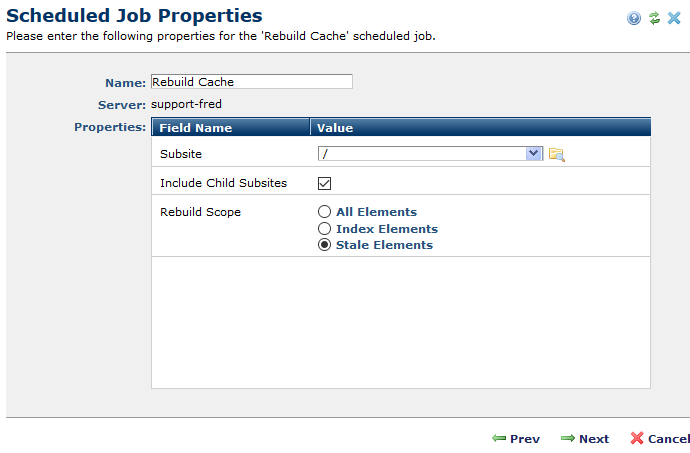The width and height of the screenshot is (690, 453).
Task: Select the All Elements radio button
Action: [324, 212]
